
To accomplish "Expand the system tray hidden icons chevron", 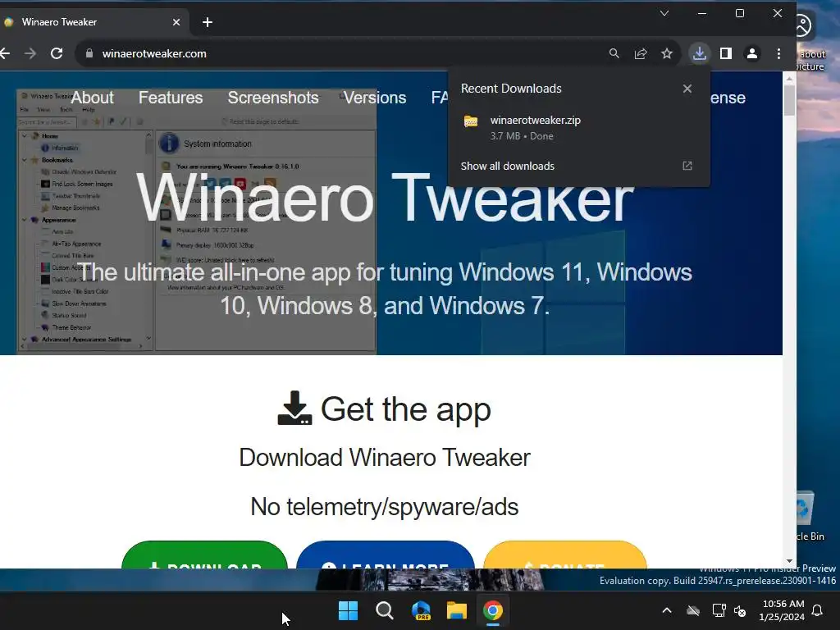I will (667, 610).
